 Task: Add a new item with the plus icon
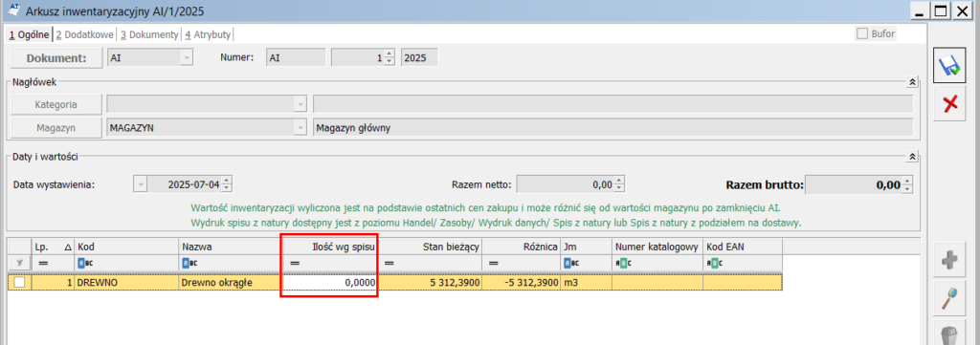point(950,261)
